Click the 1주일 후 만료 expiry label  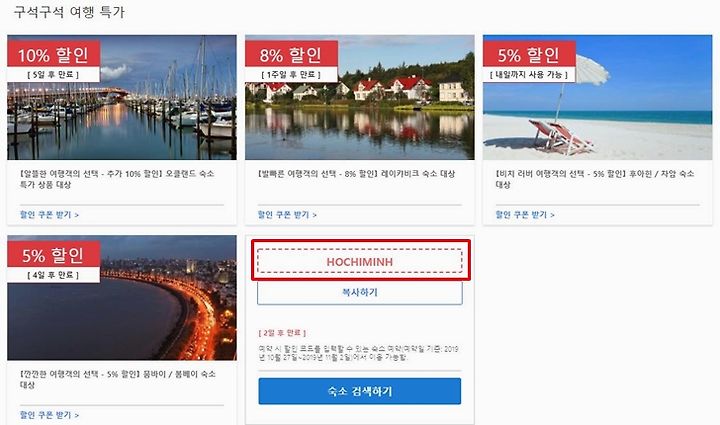click(x=291, y=74)
